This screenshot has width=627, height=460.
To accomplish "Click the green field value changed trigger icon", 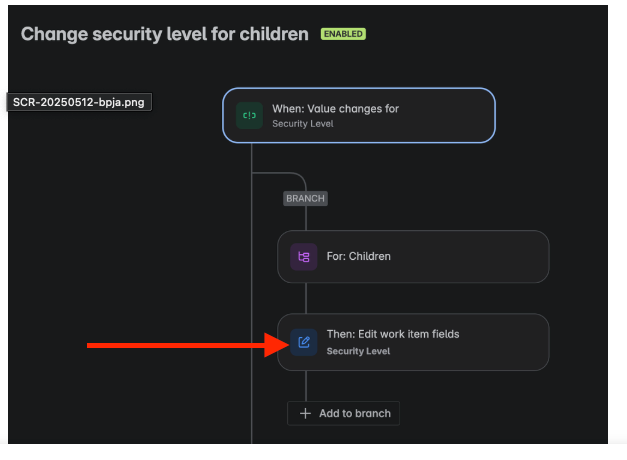I will point(249,116).
